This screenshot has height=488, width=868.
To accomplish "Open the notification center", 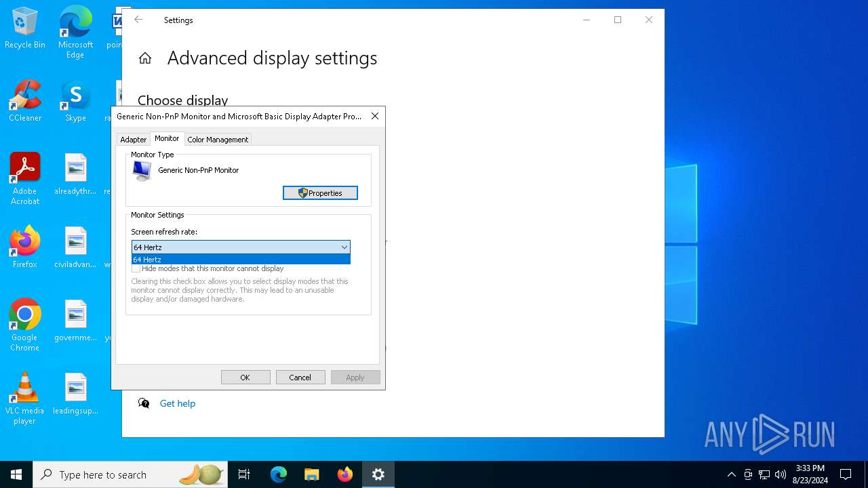I will [x=846, y=474].
